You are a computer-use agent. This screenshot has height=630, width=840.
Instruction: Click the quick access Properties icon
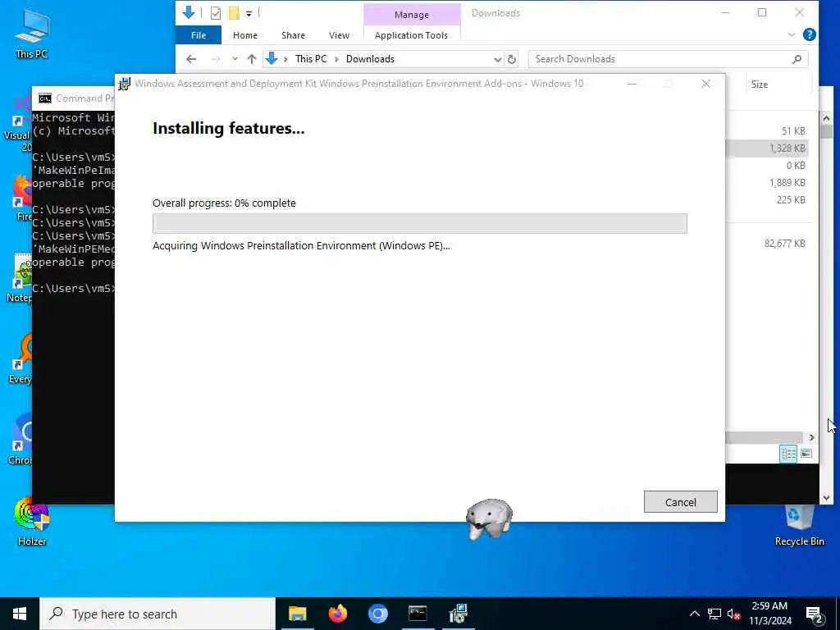tap(216, 13)
